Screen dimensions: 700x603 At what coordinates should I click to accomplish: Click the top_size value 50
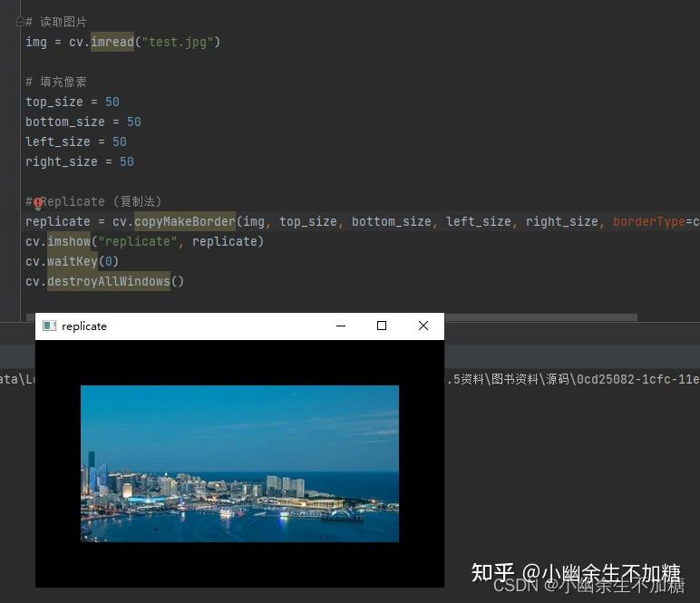click(x=112, y=102)
